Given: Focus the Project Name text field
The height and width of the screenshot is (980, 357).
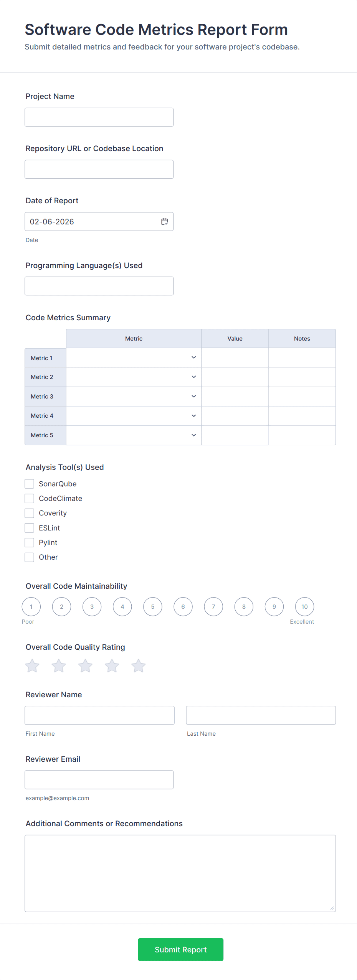Looking at the screenshot, I should pyautogui.click(x=99, y=117).
